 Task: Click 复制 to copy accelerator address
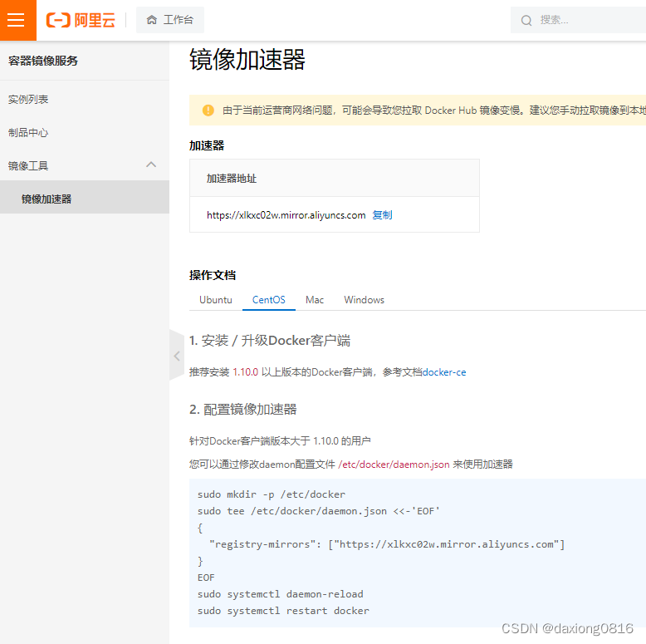pyautogui.click(x=382, y=214)
